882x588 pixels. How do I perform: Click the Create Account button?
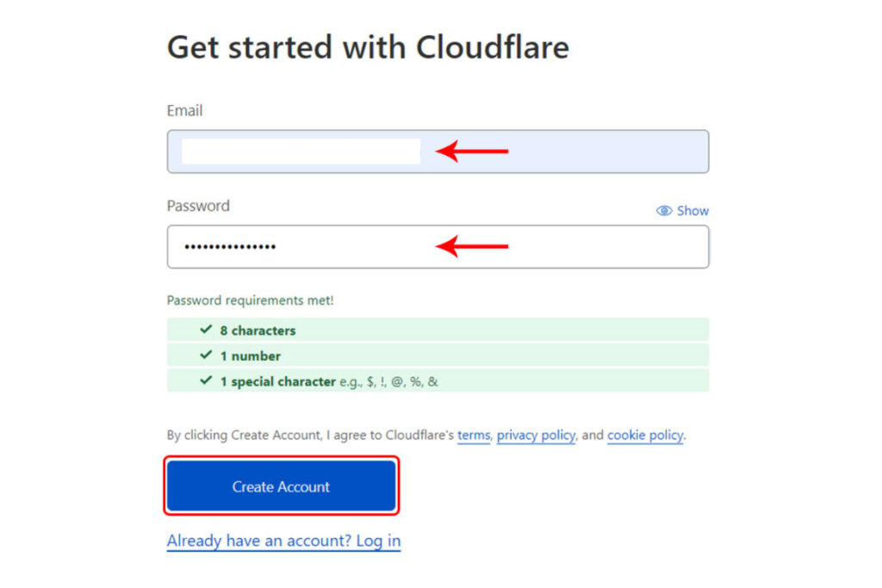[x=282, y=486]
